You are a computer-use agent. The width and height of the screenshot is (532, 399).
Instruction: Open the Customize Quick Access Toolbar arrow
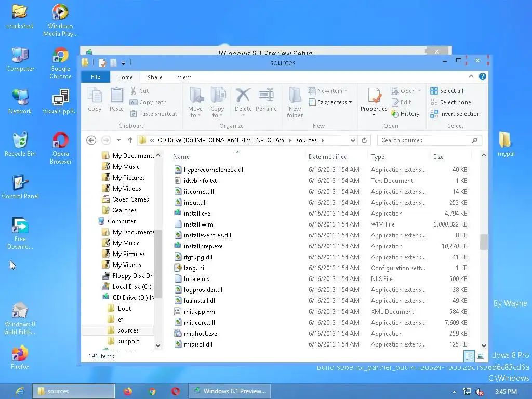[123, 63]
